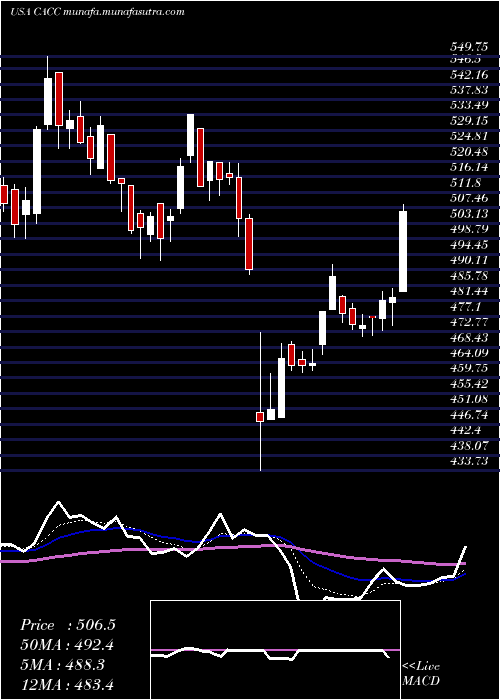Click the 446.74 price axis label
The width and height of the screenshot is (500, 700).
[468, 415]
